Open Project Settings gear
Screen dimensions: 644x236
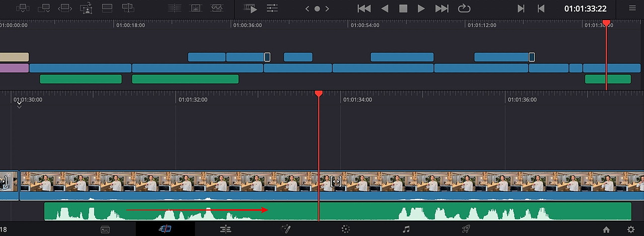tap(631, 229)
